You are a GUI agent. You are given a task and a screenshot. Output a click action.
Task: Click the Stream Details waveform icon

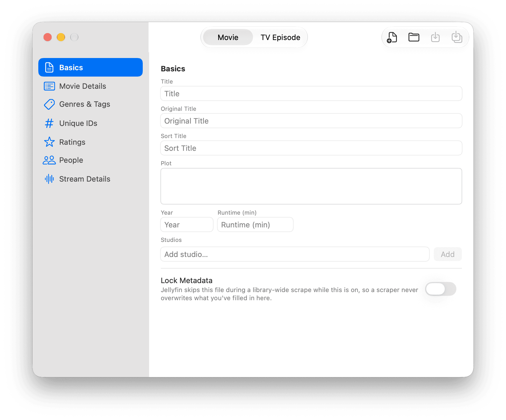tap(49, 179)
